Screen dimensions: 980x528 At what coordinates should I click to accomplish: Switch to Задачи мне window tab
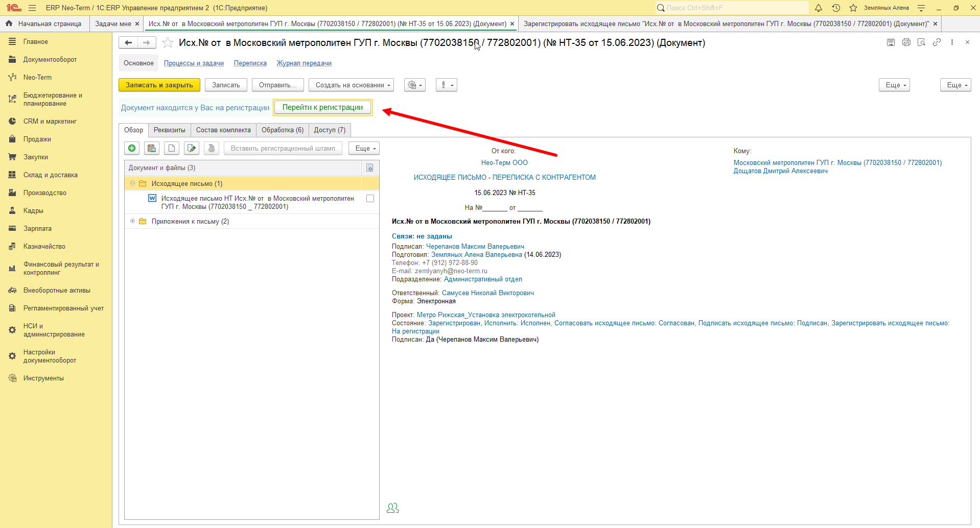(113, 23)
